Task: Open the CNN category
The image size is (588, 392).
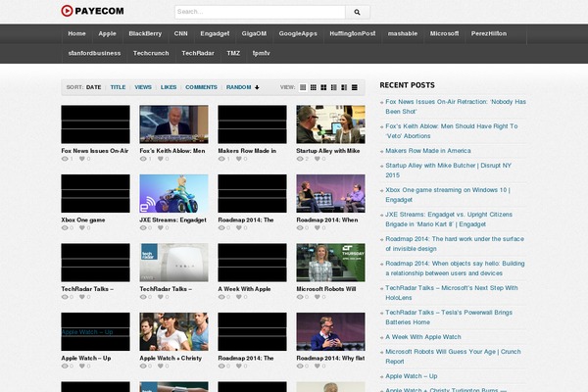Action: coord(180,33)
